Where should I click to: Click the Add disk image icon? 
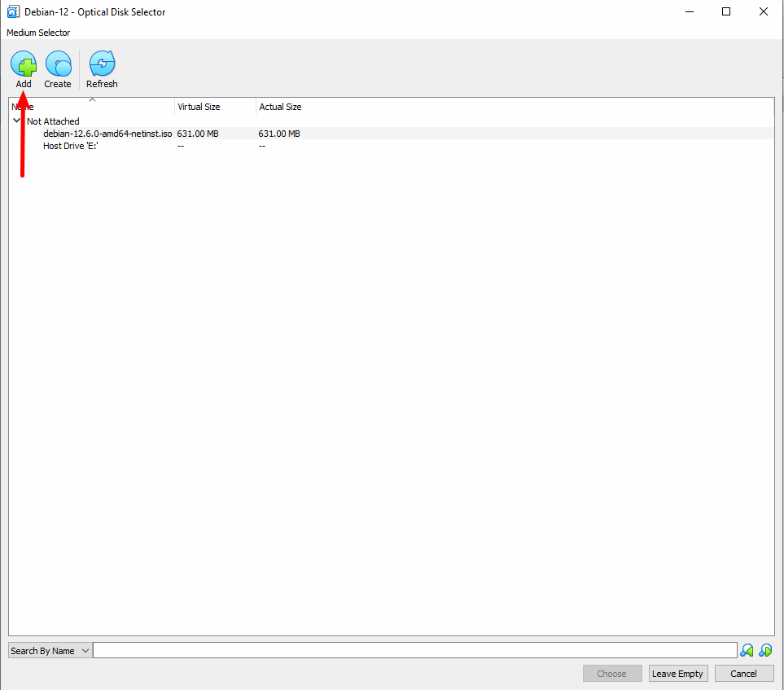click(24, 64)
